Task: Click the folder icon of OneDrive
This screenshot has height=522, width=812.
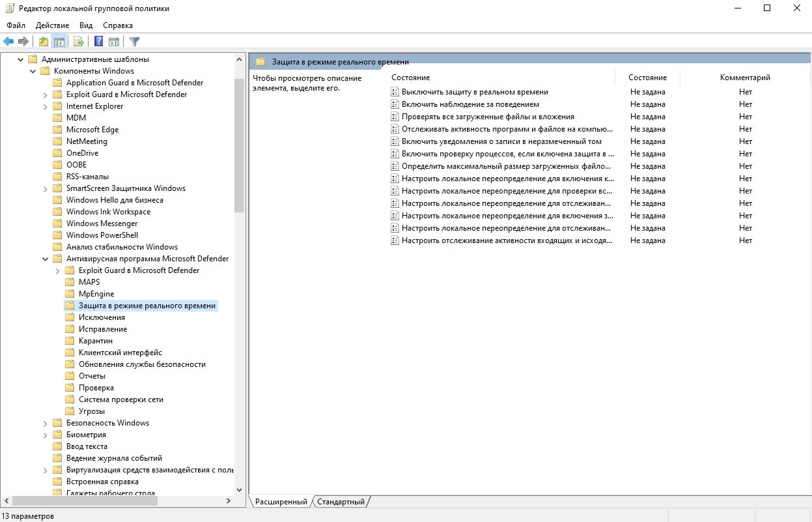Action: tap(58, 153)
